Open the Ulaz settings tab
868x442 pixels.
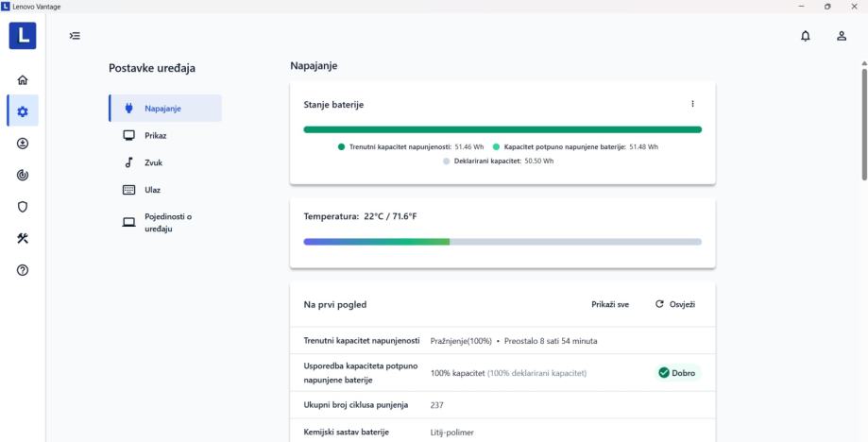pos(152,190)
